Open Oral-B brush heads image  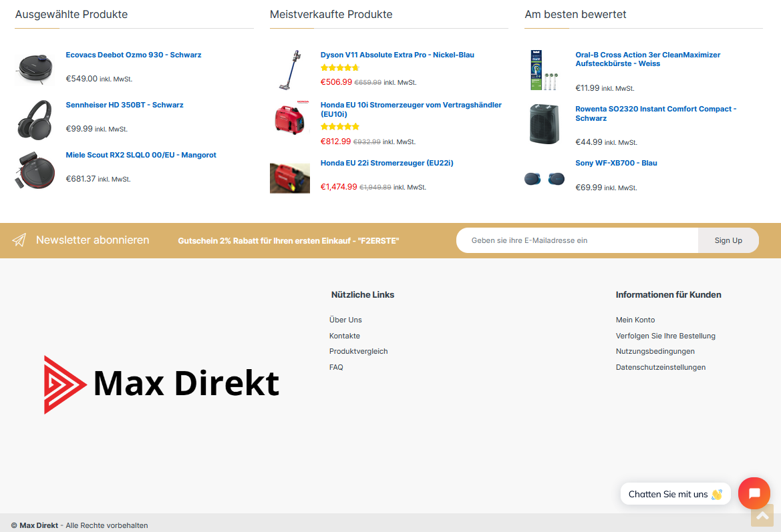coord(544,69)
